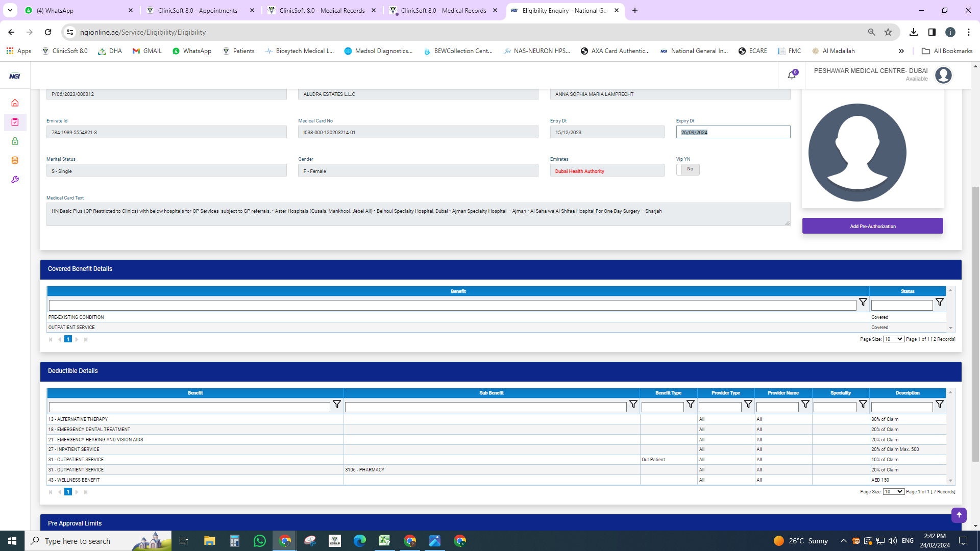Viewport: 980px width, 551px height.
Task: Click the Deductible Benefit filter text box
Action: tap(189, 407)
